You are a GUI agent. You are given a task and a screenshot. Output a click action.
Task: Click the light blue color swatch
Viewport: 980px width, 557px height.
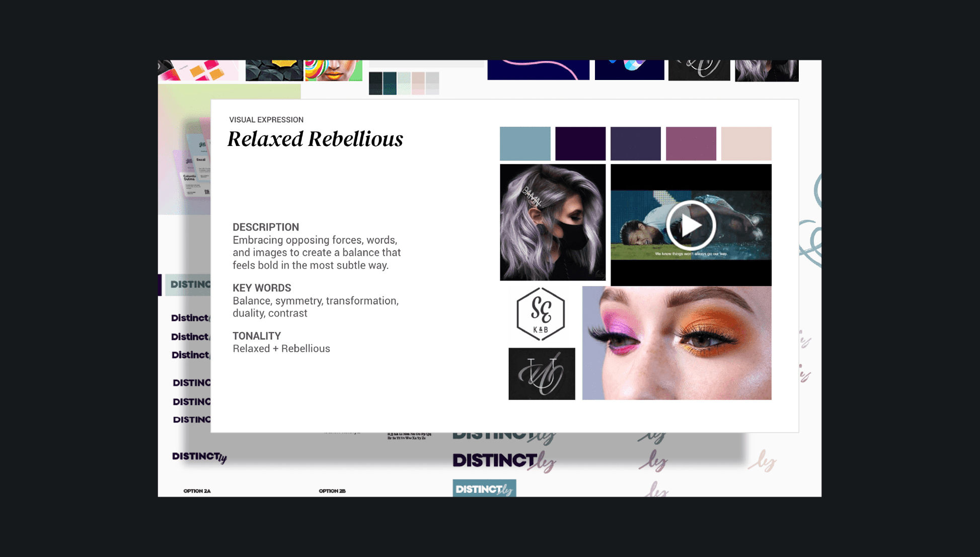525,144
